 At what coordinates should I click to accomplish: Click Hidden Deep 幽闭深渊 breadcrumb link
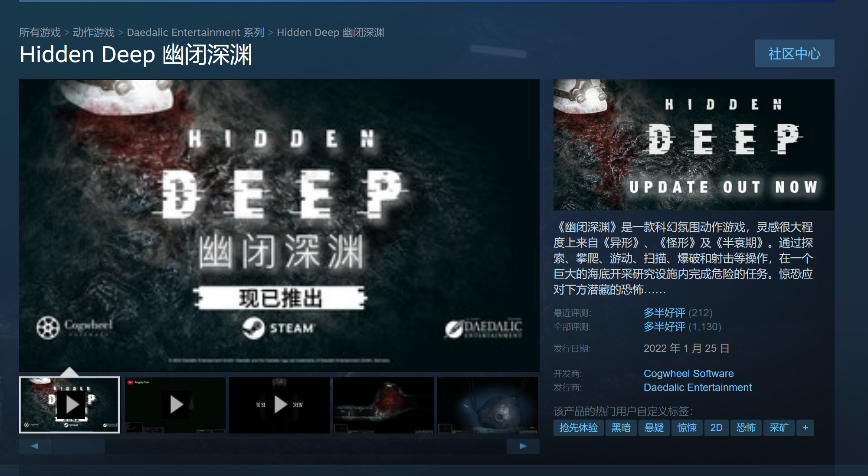[x=331, y=33]
